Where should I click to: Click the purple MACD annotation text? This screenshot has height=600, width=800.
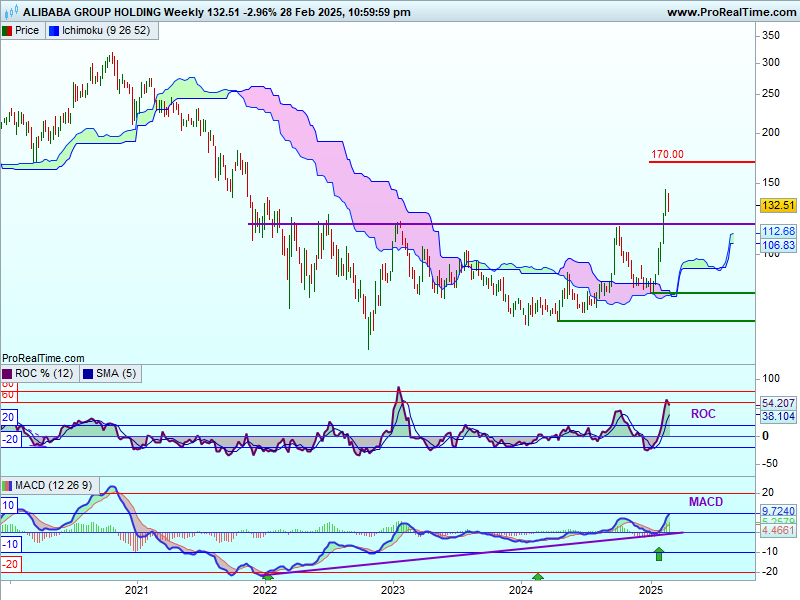(x=704, y=501)
